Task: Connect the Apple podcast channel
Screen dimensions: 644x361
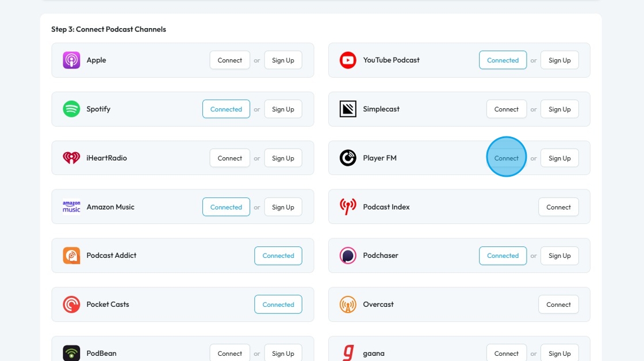Action: 229,60
